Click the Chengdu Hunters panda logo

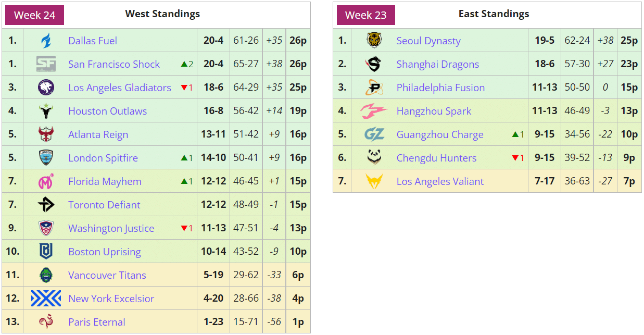[x=374, y=158]
